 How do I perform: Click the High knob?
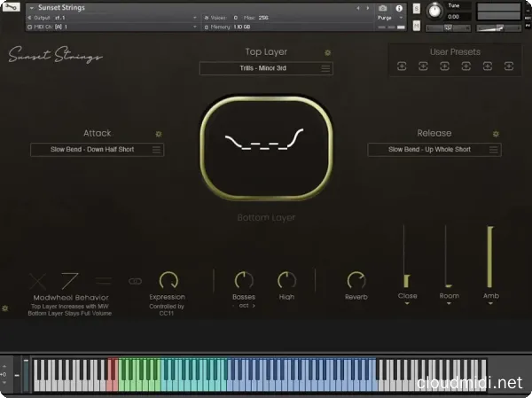[286, 281]
